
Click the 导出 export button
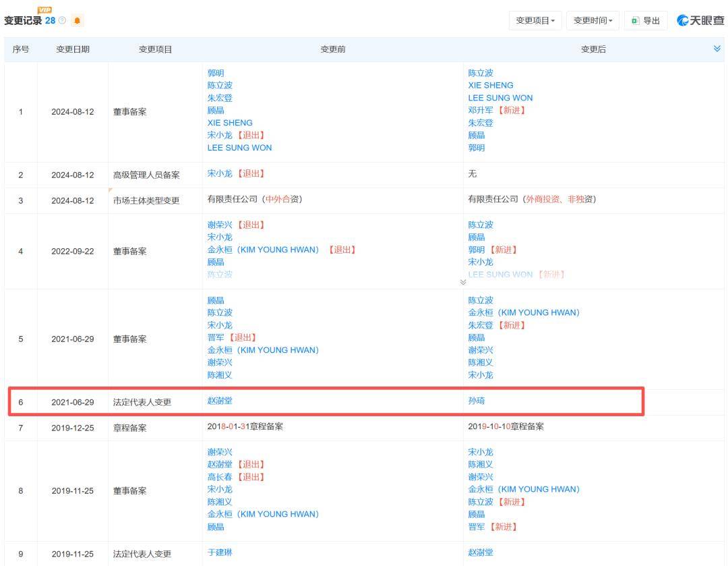tap(646, 20)
